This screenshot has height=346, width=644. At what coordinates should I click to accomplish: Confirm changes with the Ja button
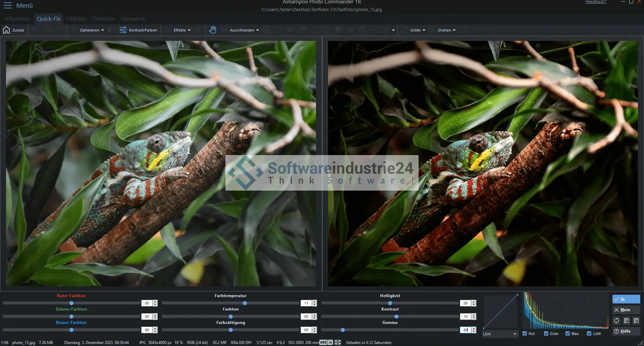626,299
